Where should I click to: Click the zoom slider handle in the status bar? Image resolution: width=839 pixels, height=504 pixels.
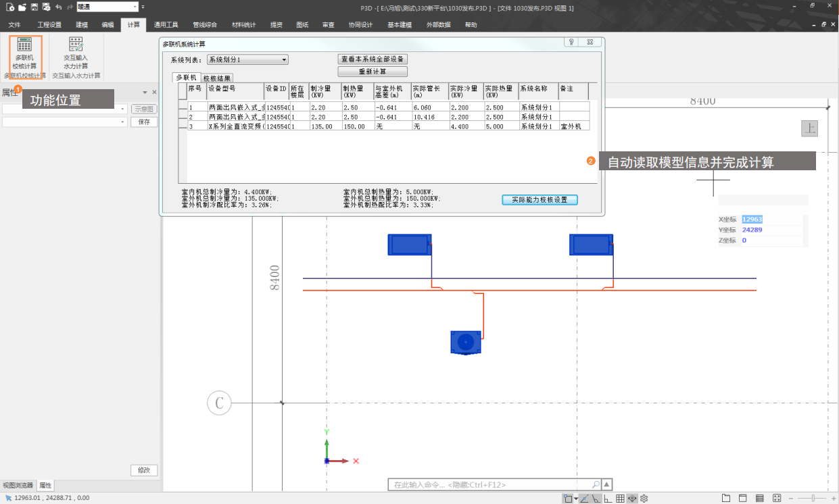tap(813, 499)
